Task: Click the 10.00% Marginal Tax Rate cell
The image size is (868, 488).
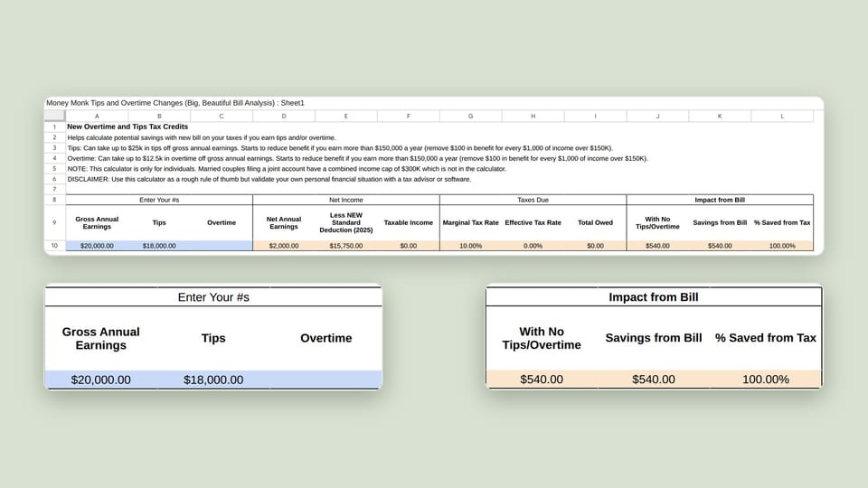Action: (470, 246)
